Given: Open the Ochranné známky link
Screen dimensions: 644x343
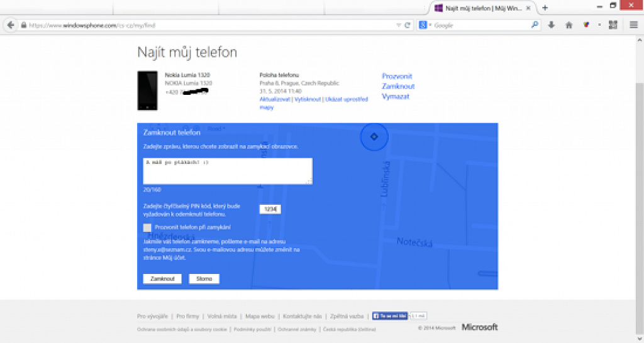Looking at the screenshot, I should pyautogui.click(x=297, y=329).
